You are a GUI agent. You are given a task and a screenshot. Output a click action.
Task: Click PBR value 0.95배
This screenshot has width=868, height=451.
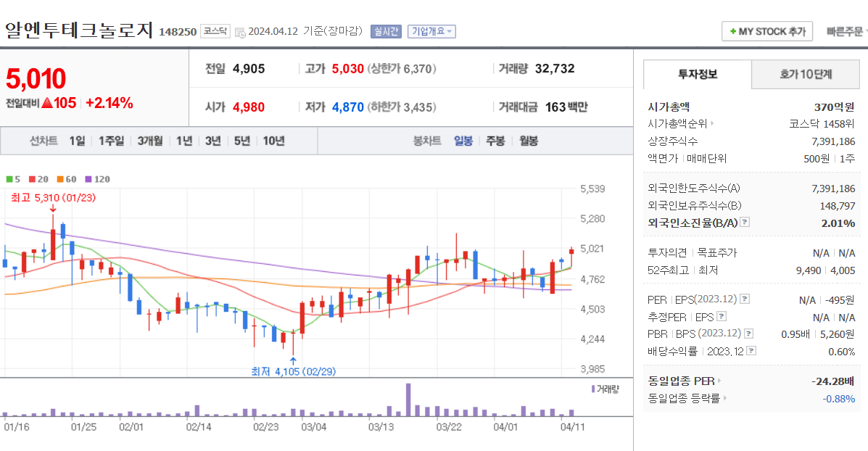click(795, 334)
